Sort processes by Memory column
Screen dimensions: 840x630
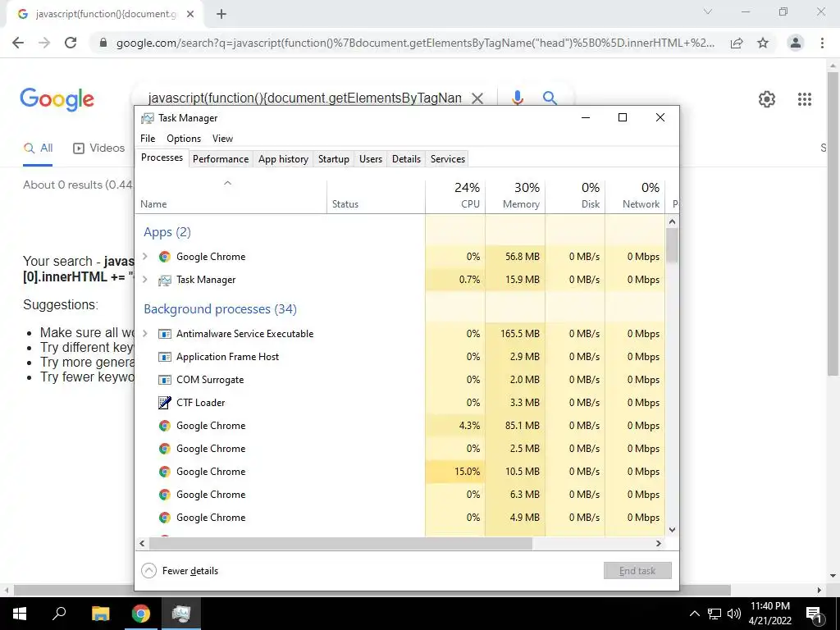pos(515,197)
